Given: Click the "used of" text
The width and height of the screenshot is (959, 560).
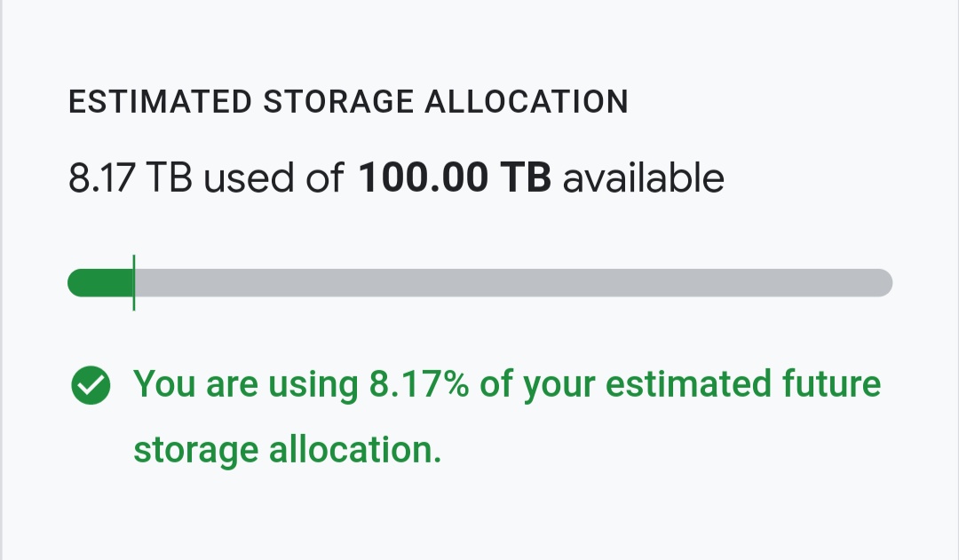Looking at the screenshot, I should tap(273, 178).
